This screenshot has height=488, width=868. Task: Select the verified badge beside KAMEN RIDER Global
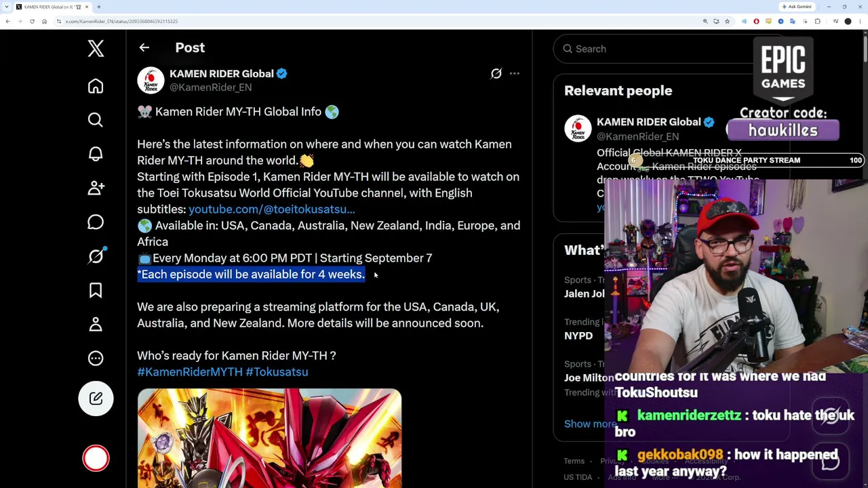282,74
